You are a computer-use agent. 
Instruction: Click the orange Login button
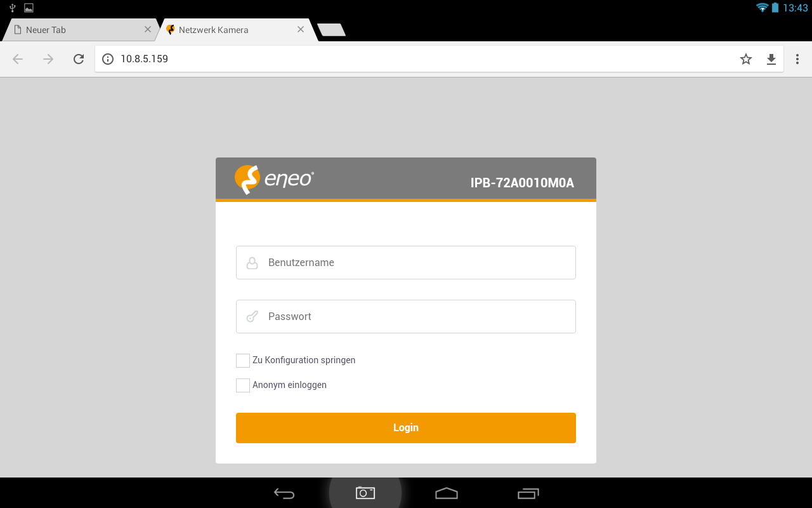click(406, 428)
